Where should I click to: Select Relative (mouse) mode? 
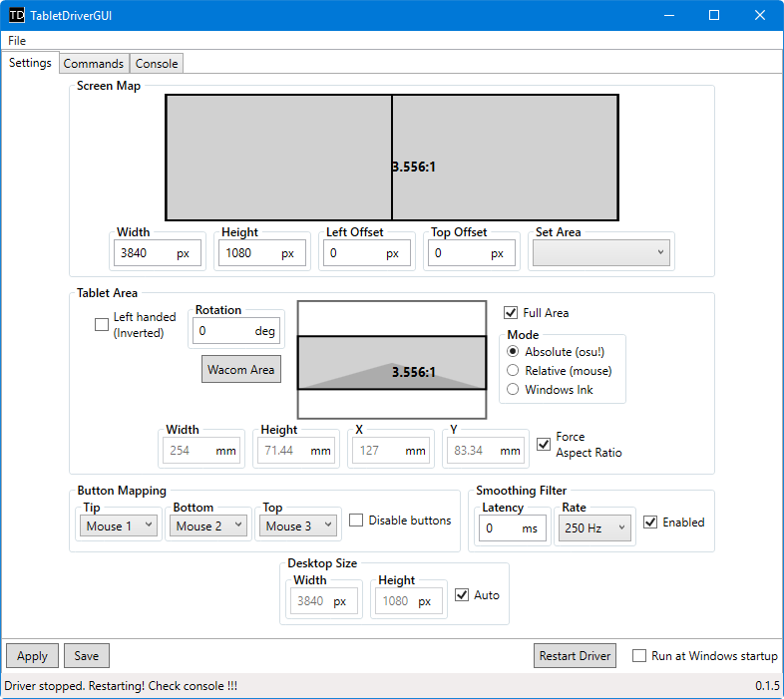(513, 371)
